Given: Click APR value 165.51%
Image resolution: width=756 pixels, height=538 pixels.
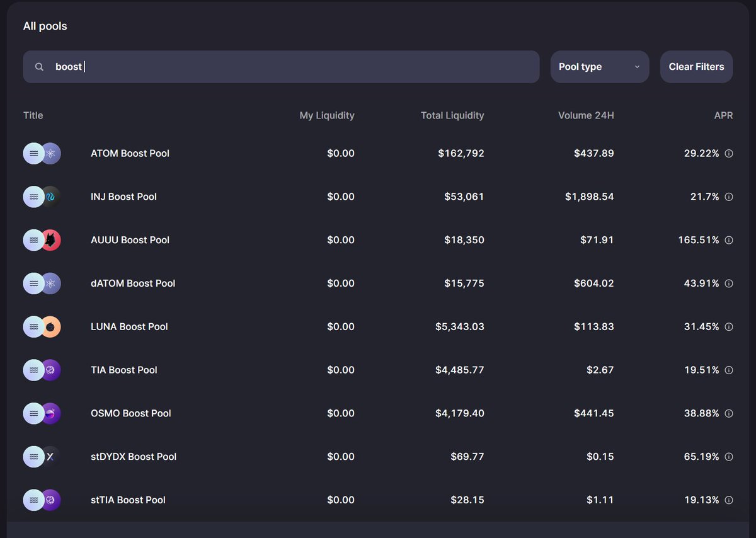Looking at the screenshot, I should point(699,240).
